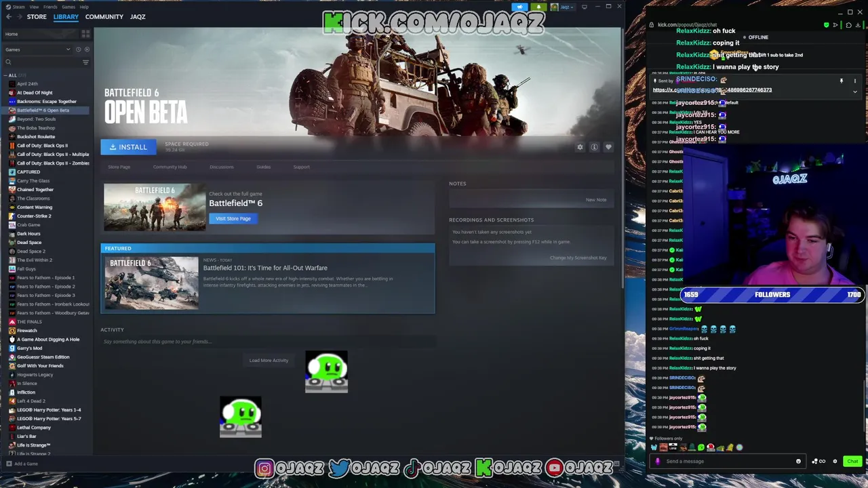Image resolution: width=868 pixels, height=488 pixels.
Task: Open Steam announcements megaphone icon
Action: 520,7
